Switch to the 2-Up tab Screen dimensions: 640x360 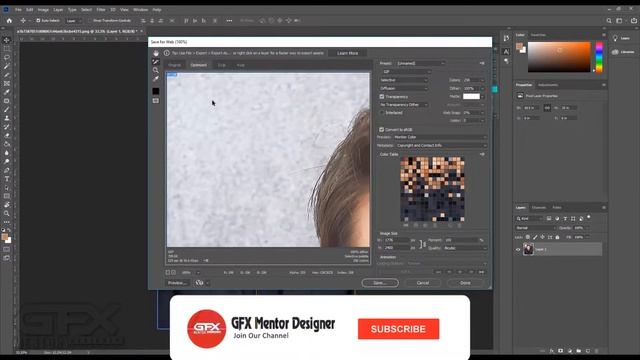(222, 65)
